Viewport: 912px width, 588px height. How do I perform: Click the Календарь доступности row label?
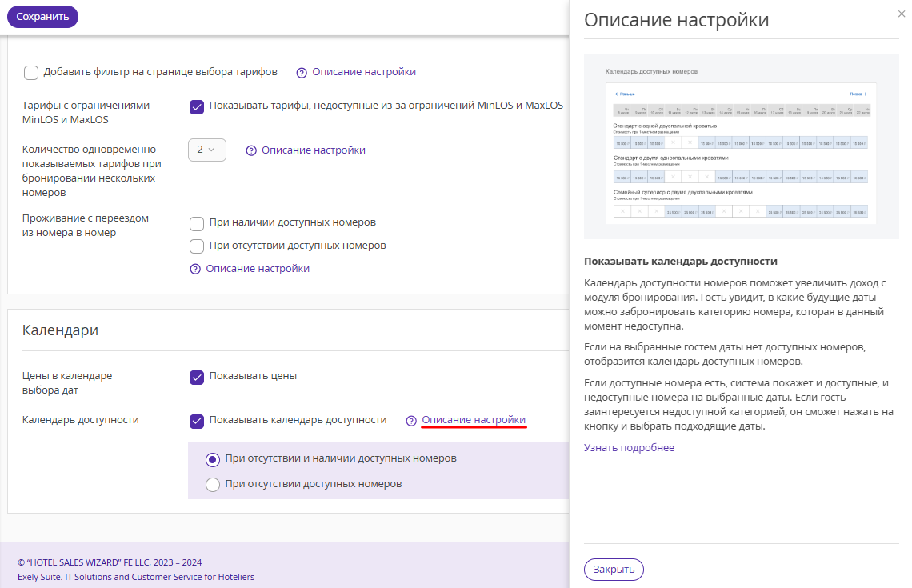[80, 420]
